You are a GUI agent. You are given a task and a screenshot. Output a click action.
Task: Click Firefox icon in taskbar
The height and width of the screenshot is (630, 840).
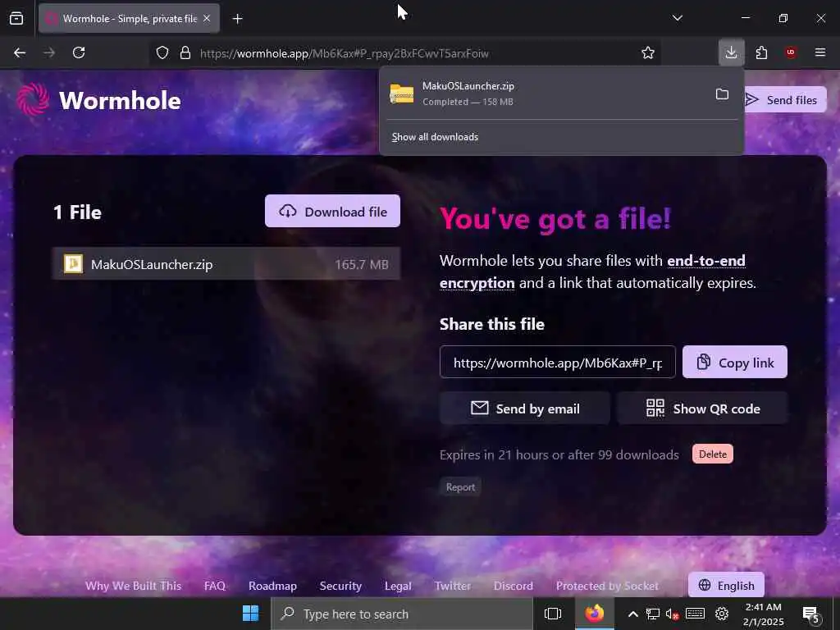[594, 614]
